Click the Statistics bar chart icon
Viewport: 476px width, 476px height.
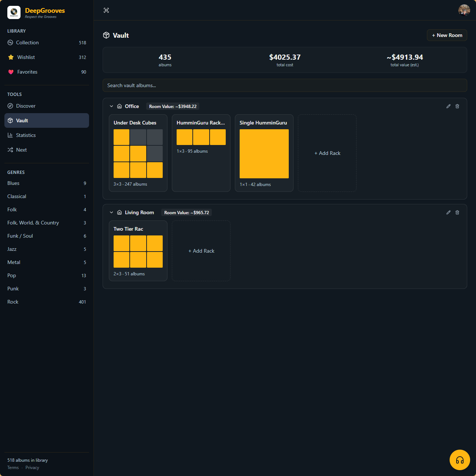tap(10, 135)
